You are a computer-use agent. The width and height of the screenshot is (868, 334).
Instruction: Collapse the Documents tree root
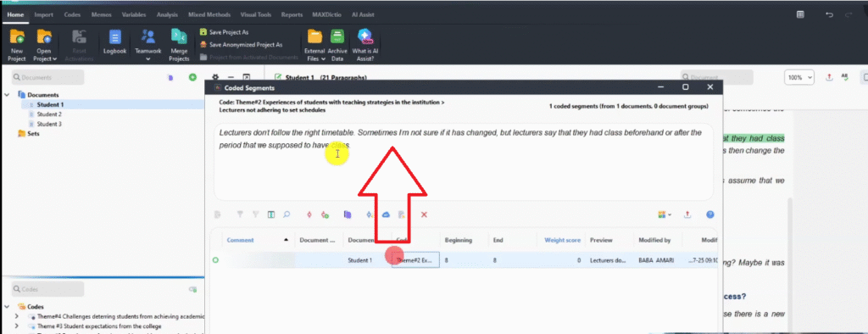(7, 95)
